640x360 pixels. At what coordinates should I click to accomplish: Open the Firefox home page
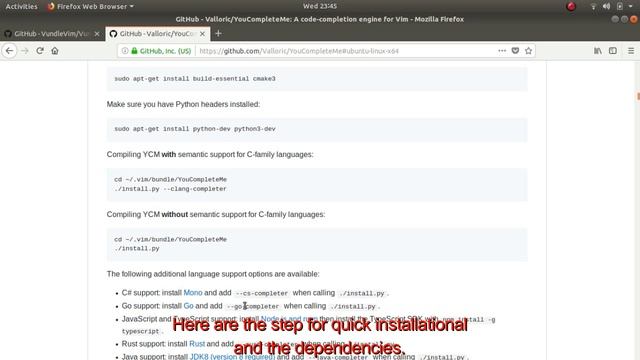coord(55,51)
